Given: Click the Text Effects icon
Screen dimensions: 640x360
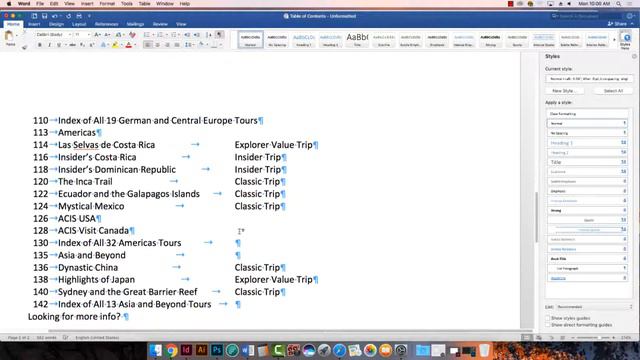Looking at the screenshot, I should click(x=103, y=45).
